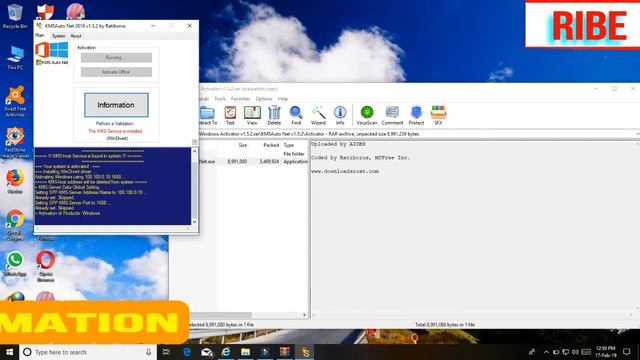Image resolution: width=640 pixels, height=360 pixels.
Task: Open the Microsoft Edge taskbar icon
Action: pyautogui.click(x=187, y=352)
